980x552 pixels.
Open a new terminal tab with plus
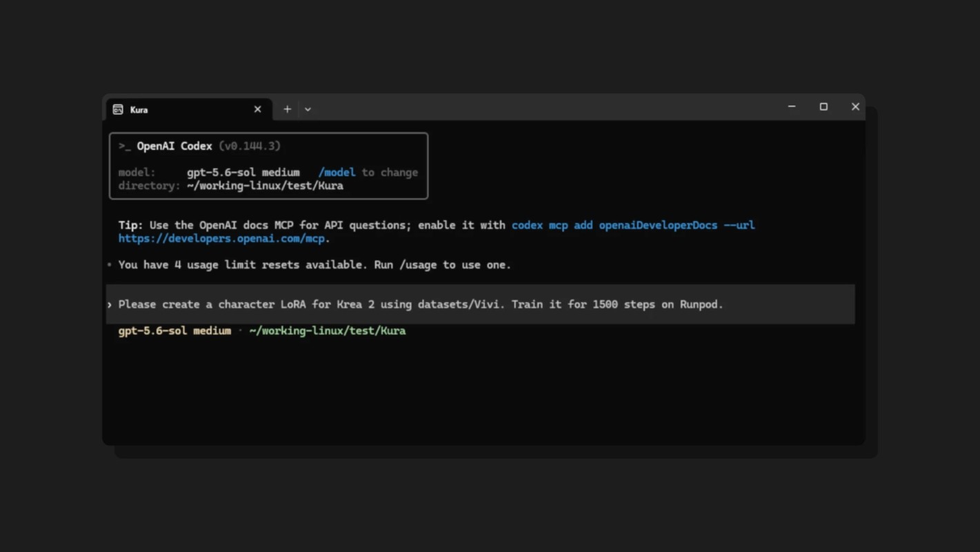tap(287, 109)
